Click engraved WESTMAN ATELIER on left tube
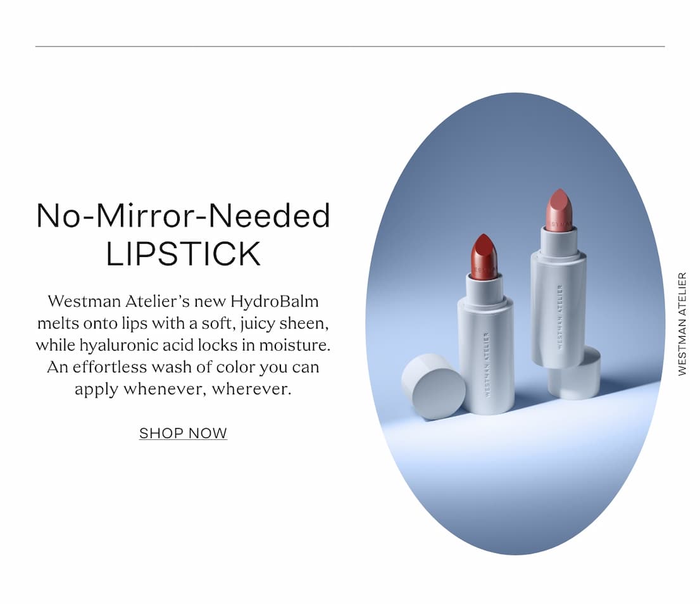This screenshot has width=700, height=604. [x=487, y=365]
